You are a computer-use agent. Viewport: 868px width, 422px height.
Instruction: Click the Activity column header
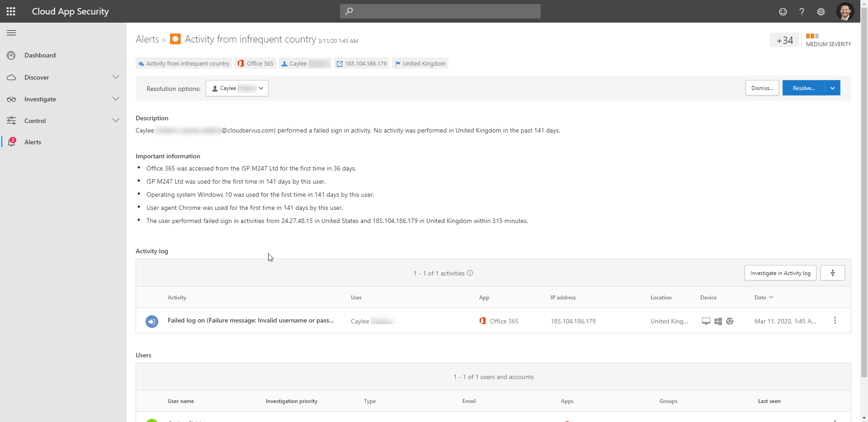tap(177, 298)
